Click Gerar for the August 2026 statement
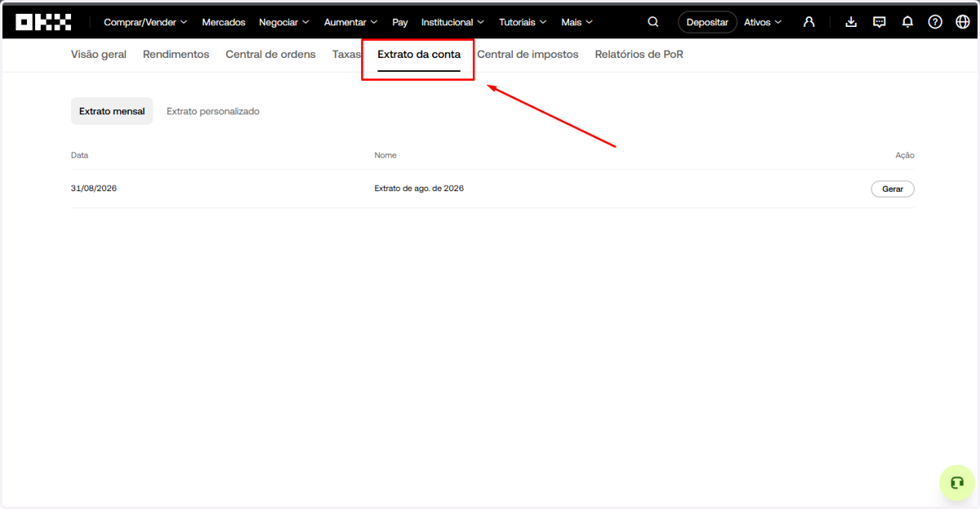980x509 pixels. coord(893,189)
